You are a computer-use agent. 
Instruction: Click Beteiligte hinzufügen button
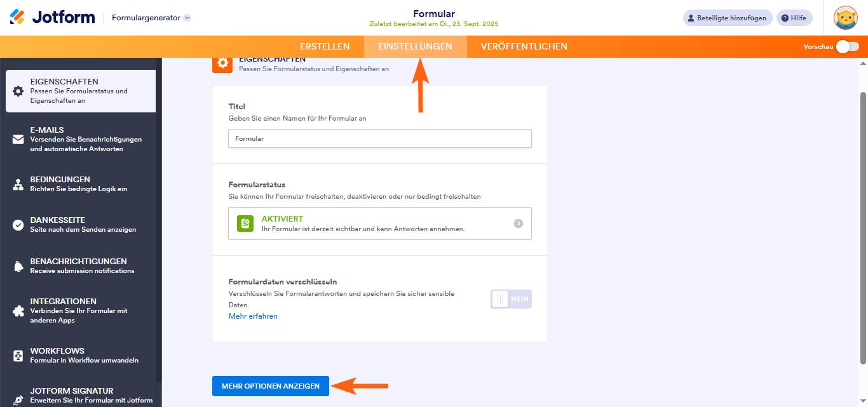click(x=728, y=18)
